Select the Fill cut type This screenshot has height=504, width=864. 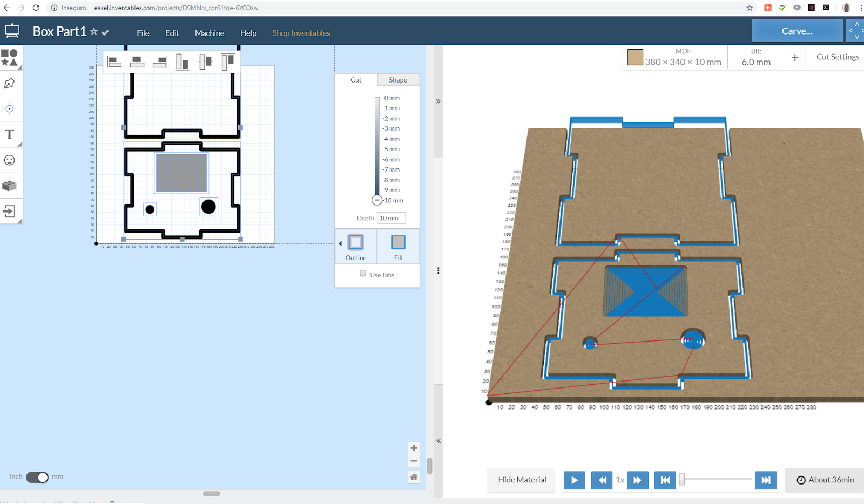pos(397,246)
